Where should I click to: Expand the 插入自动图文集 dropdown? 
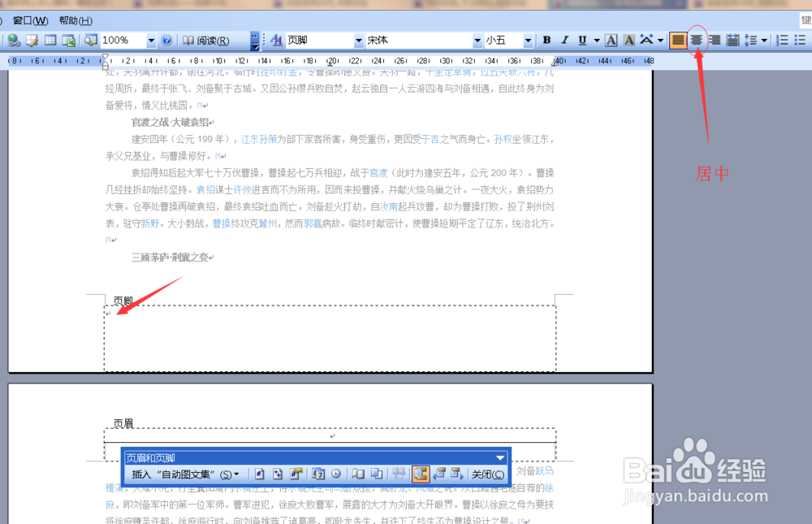(235, 474)
